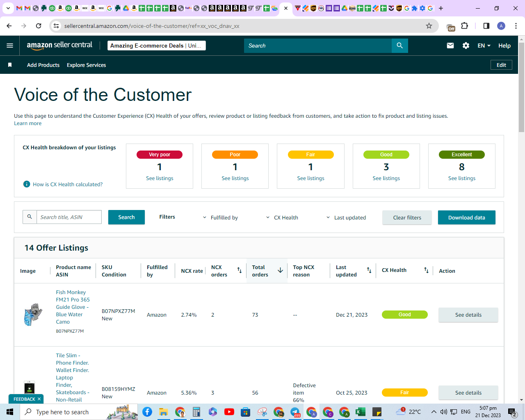The image size is (525, 420).
Task: Open Explore Services menu item
Action: tap(86, 65)
